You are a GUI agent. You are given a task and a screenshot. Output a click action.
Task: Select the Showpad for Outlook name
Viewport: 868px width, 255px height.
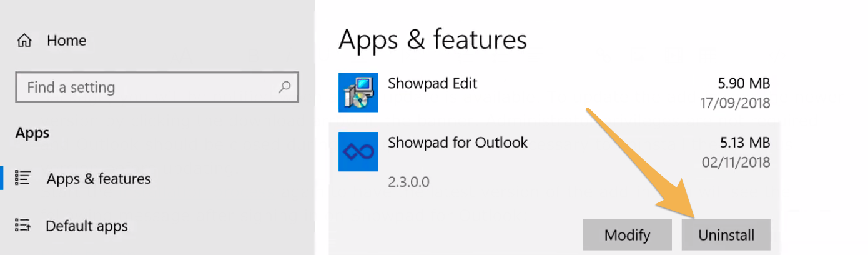point(458,142)
